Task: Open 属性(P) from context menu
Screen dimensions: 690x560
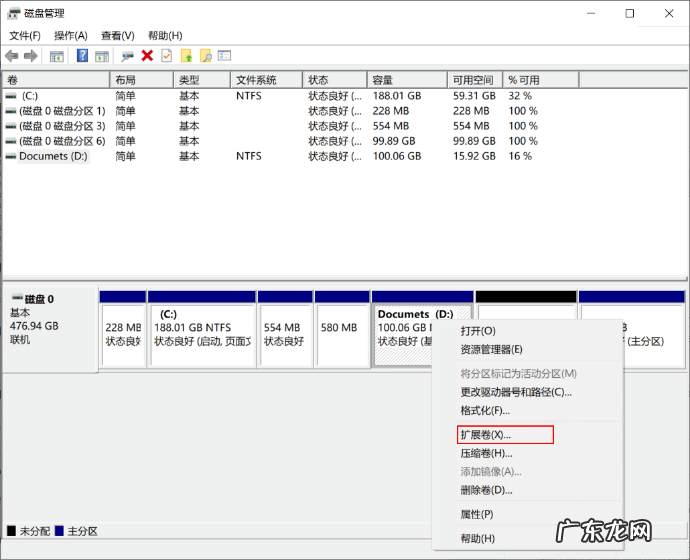Action: [x=477, y=514]
